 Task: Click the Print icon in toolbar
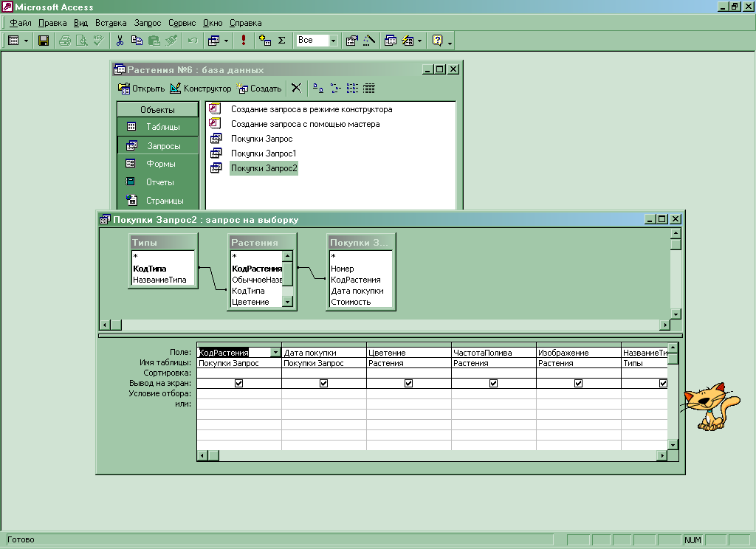click(65, 41)
